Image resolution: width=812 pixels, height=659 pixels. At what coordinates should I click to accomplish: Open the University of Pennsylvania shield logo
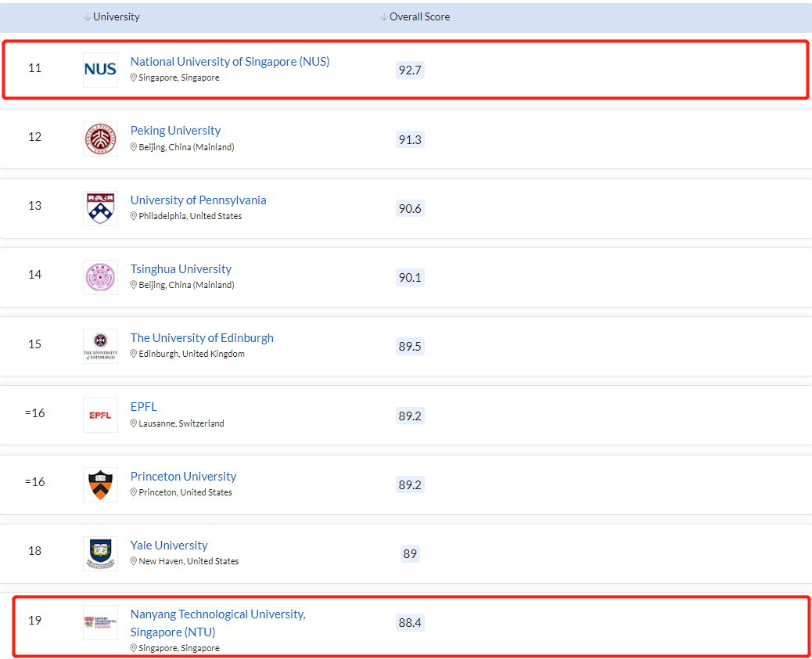[100, 208]
